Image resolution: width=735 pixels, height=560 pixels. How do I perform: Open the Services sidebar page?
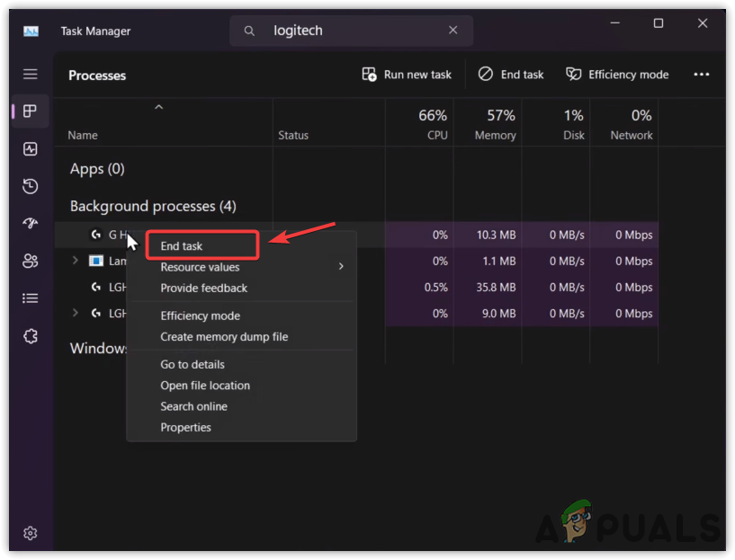(x=31, y=335)
